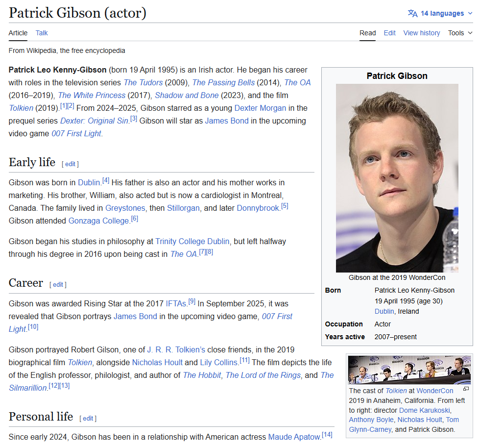Click citation reference [4]
The height and width of the screenshot is (448, 479).
(106, 180)
